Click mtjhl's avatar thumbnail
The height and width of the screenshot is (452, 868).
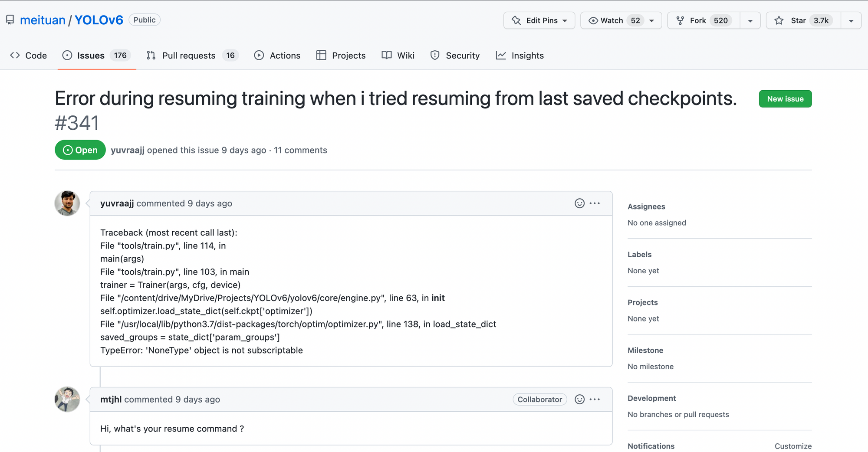point(67,399)
